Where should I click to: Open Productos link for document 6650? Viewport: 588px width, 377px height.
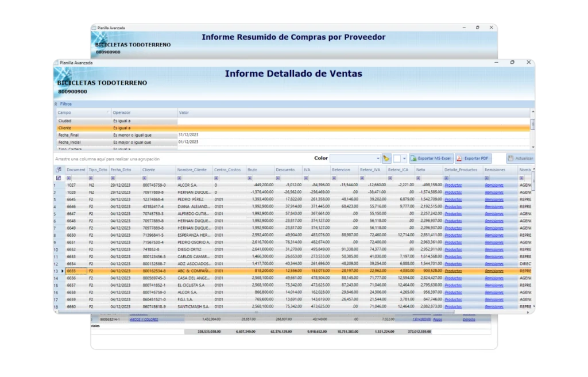[454, 235]
